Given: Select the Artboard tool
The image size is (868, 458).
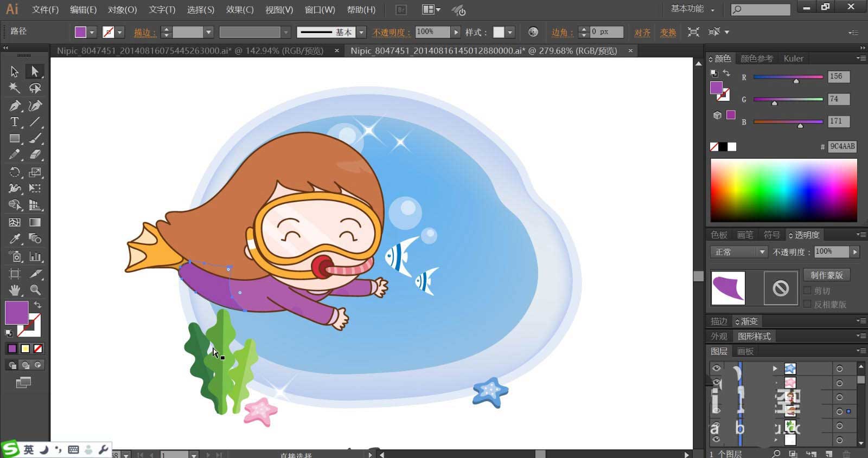Looking at the screenshot, I should click(15, 274).
